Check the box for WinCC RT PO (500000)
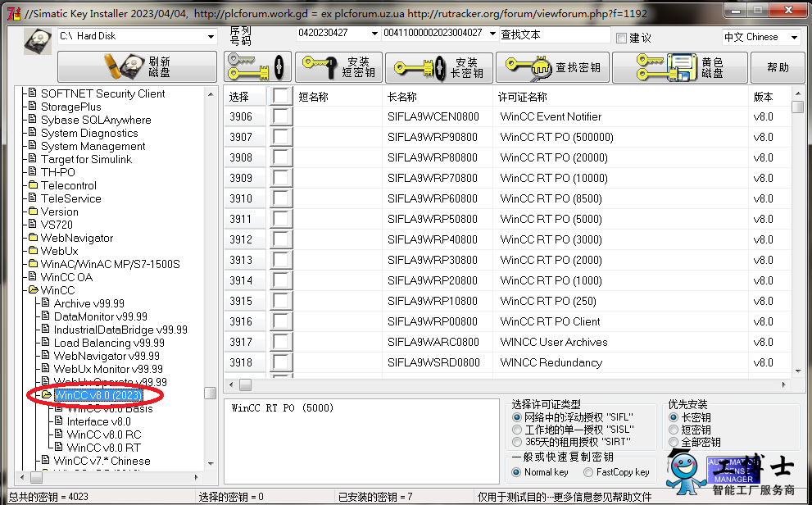Screen dimensions: 812x505 [x=280, y=137]
